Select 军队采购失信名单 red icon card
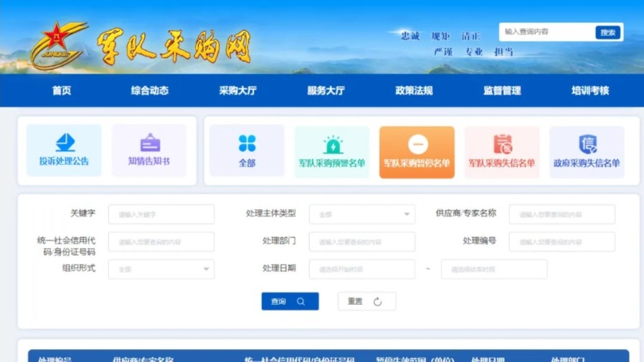644x362 pixels. (502, 152)
